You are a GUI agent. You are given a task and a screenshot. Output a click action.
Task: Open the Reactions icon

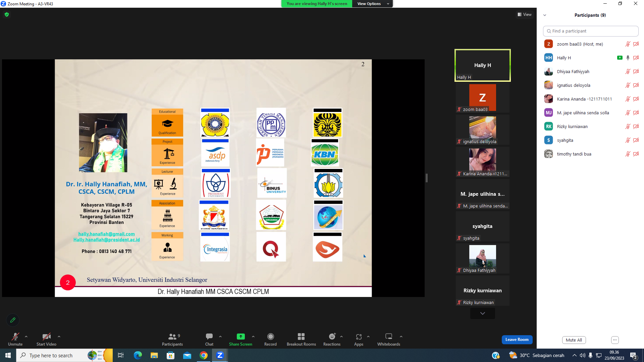click(332, 337)
